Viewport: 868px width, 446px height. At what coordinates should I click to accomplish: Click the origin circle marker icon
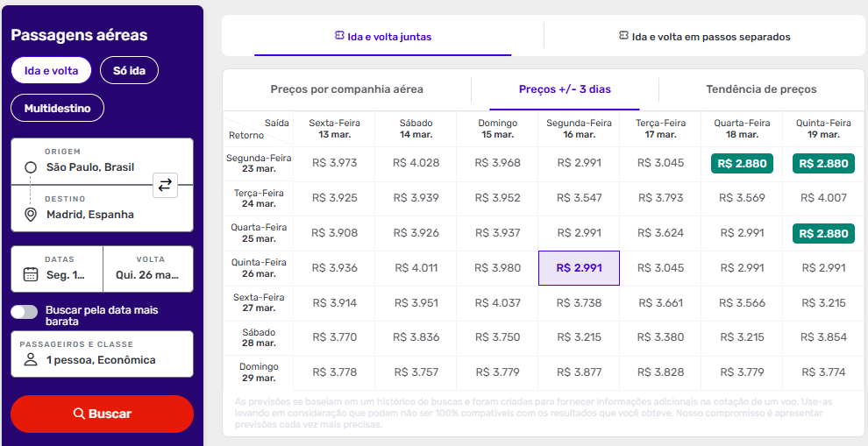pos(31,167)
